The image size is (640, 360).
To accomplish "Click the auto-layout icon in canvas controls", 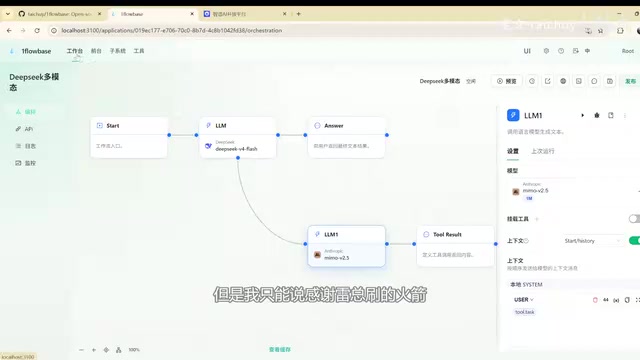I will click(x=118, y=350).
